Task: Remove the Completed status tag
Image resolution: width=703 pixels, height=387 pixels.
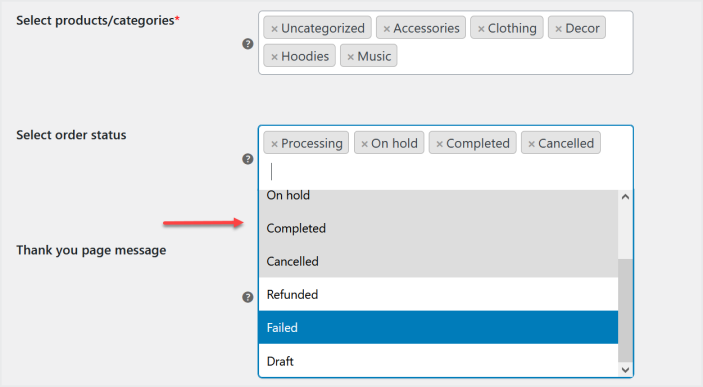Action: click(x=439, y=144)
